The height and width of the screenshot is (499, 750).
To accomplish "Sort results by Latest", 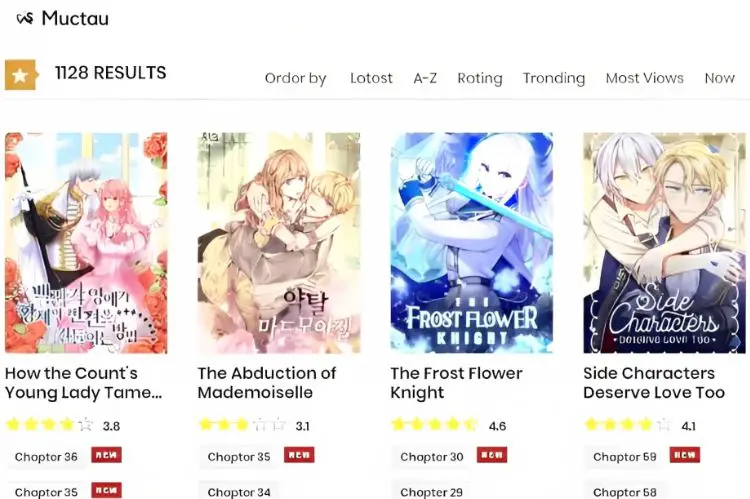I will [x=371, y=78].
